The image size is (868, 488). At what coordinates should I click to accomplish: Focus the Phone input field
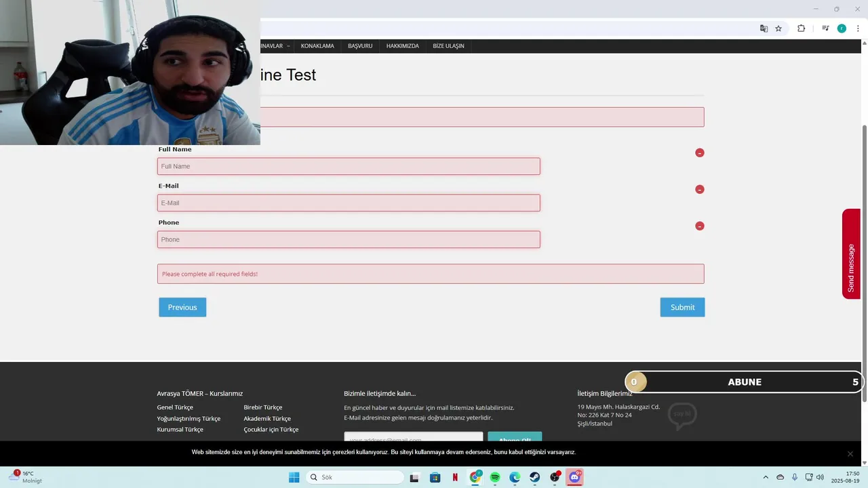click(349, 239)
